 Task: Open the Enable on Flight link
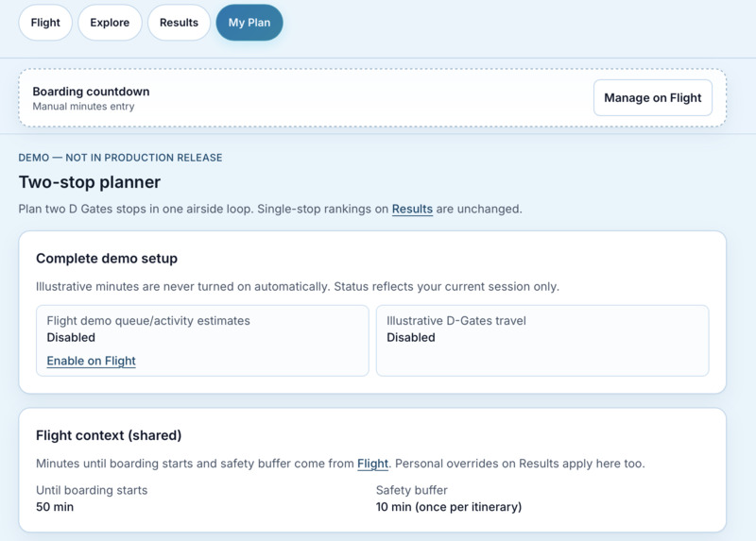[91, 361]
